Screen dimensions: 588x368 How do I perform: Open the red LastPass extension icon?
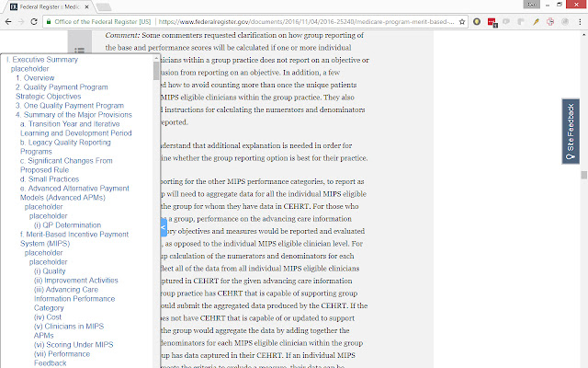click(492, 22)
